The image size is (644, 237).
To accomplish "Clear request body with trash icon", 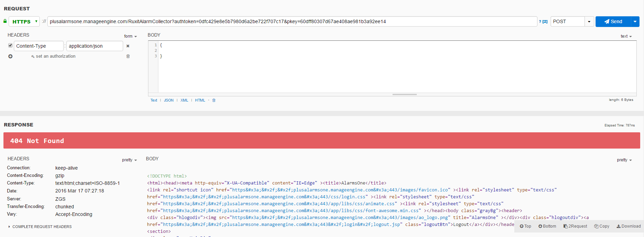I will pyautogui.click(x=214, y=100).
